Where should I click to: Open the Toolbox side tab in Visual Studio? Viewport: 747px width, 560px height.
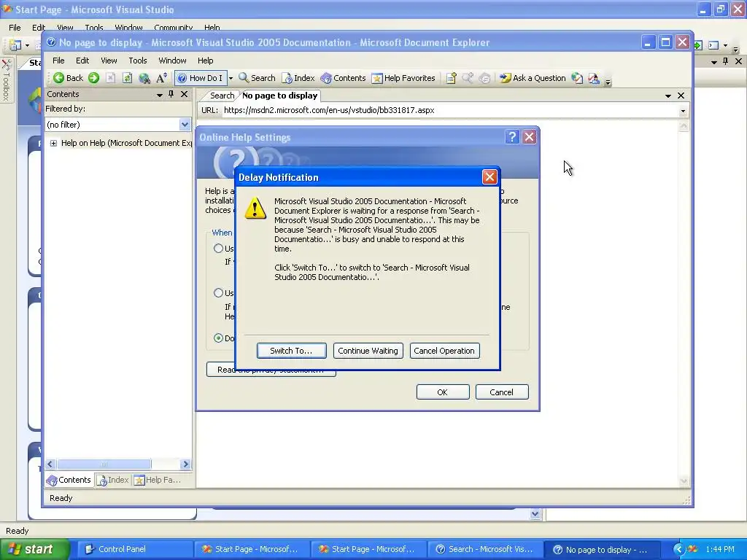coord(7,80)
